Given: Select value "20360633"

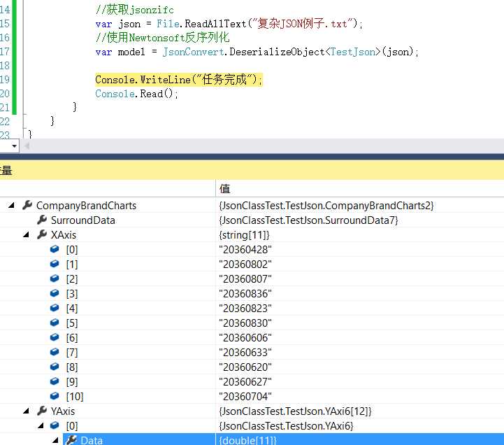Looking at the screenshot, I should pos(245,353).
